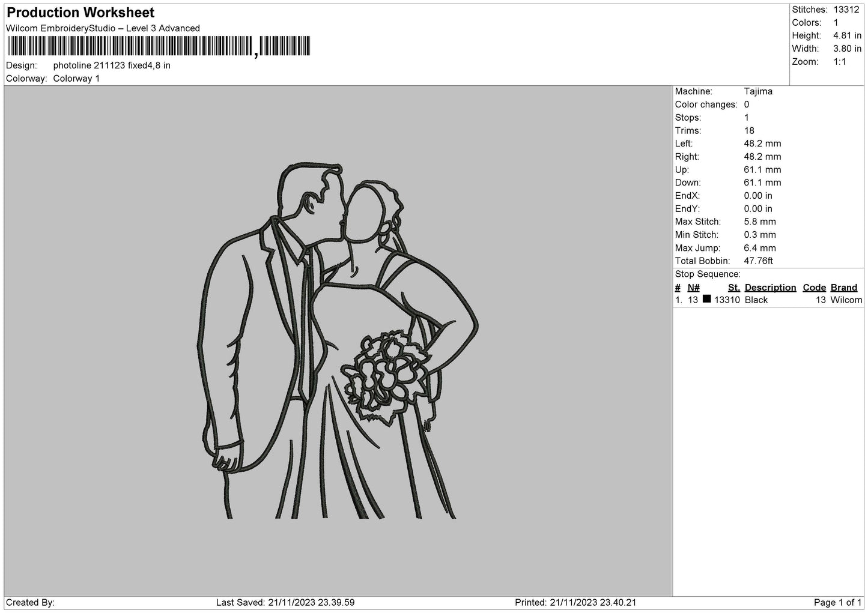Click the Zoom value 1:1
Viewport: 868px width, 613px height.
839,62
